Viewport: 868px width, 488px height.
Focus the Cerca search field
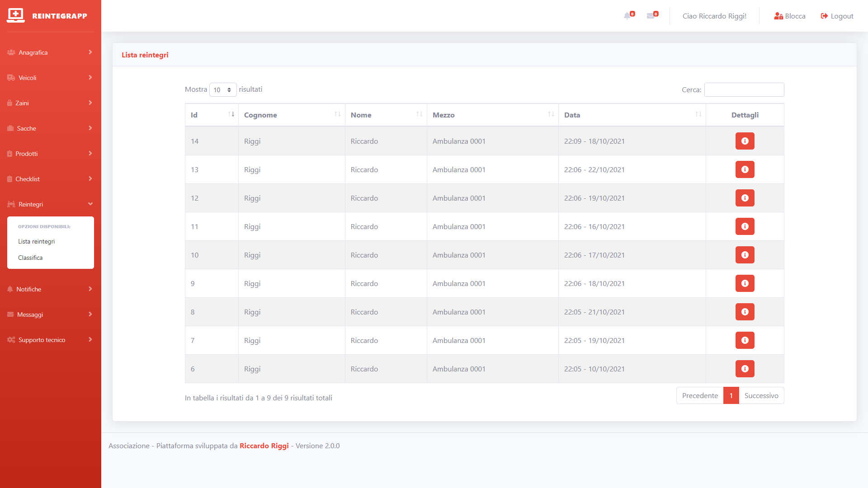pos(744,89)
